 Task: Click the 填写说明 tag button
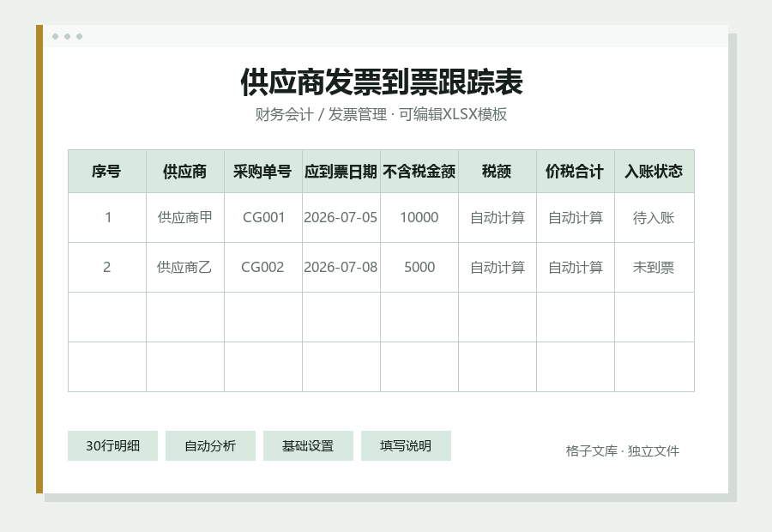[x=406, y=446]
